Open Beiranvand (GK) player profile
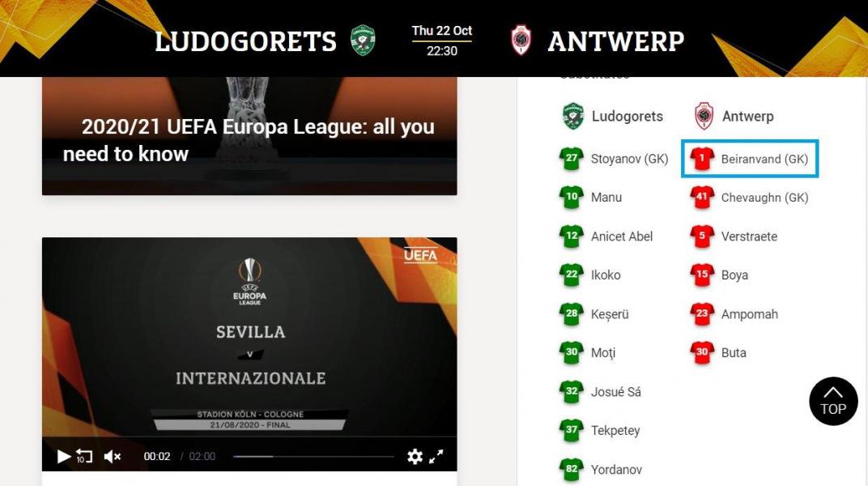This screenshot has height=486, width=868. (x=764, y=160)
